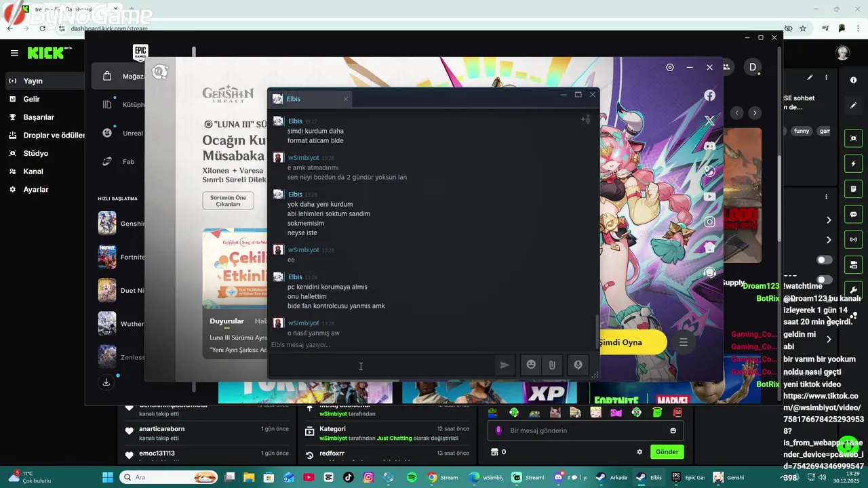868x488 pixels.
Task: Flip Kick switch directly above Droam123 chat line
Action: pyautogui.click(x=825, y=279)
